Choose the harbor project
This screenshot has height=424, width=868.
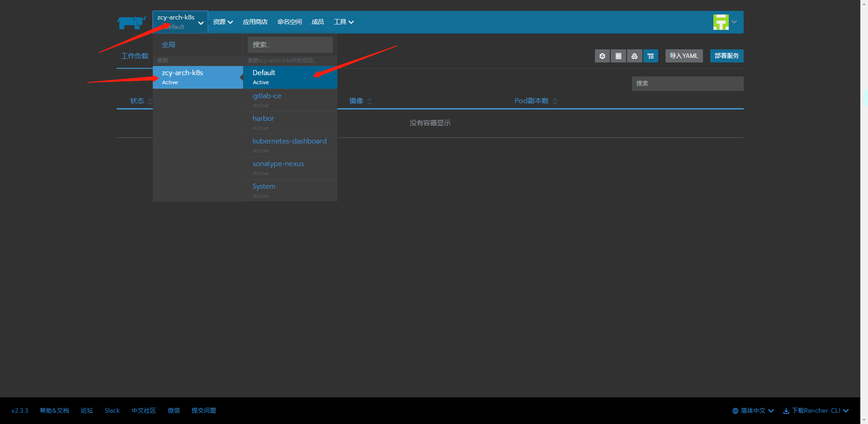(290, 123)
